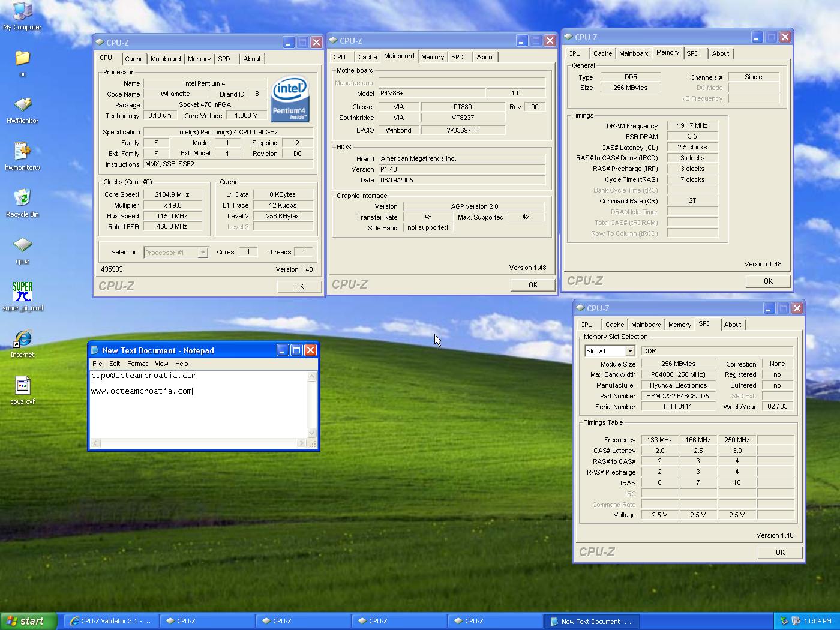Click Notepad horizontal scrollbar right arrow
This screenshot has width=840, height=630.
301,443
